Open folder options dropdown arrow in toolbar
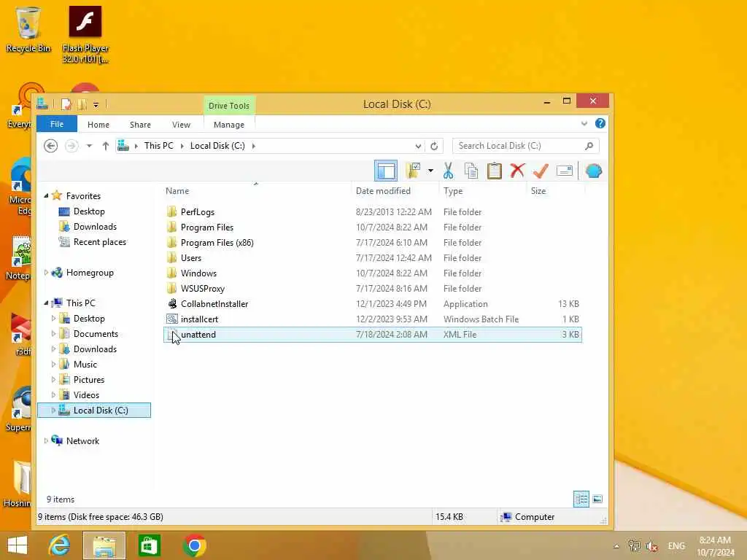Screen dimensions: 747x560 click(x=430, y=171)
